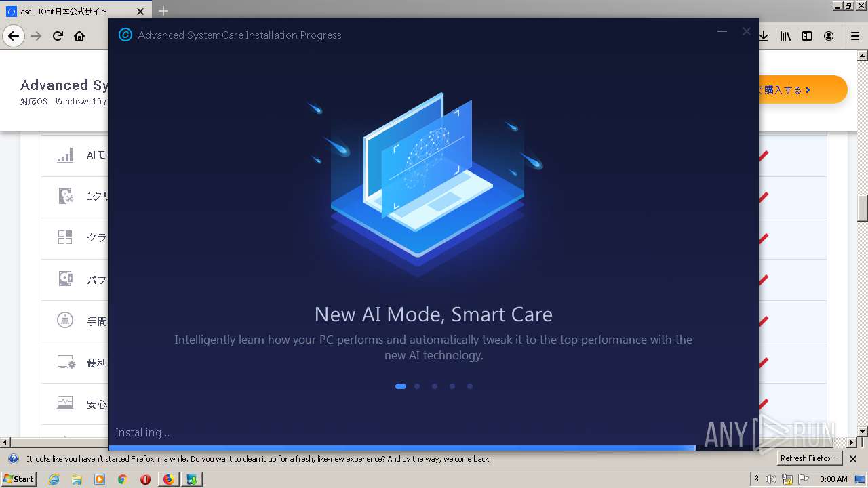Select third slide indicator dot
Image resolution: width=868 pixels, height=488 pixels.
click(435, 386)
